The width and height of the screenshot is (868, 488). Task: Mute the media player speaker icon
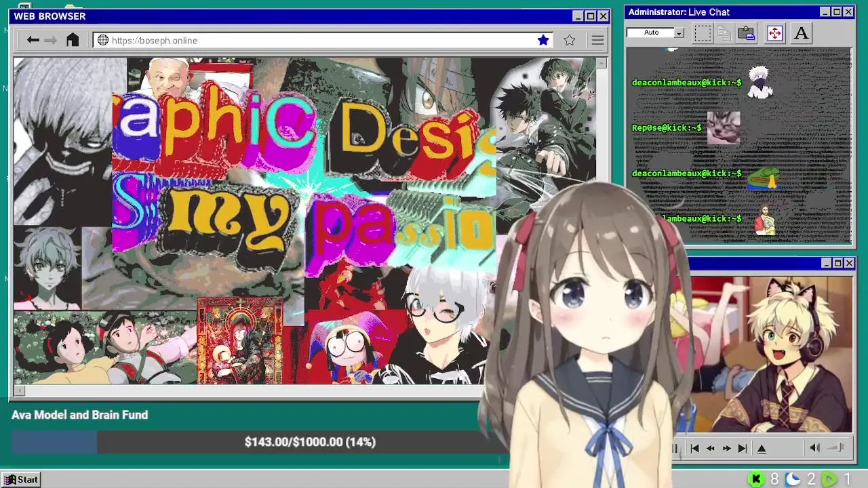(x=814, y=447)
